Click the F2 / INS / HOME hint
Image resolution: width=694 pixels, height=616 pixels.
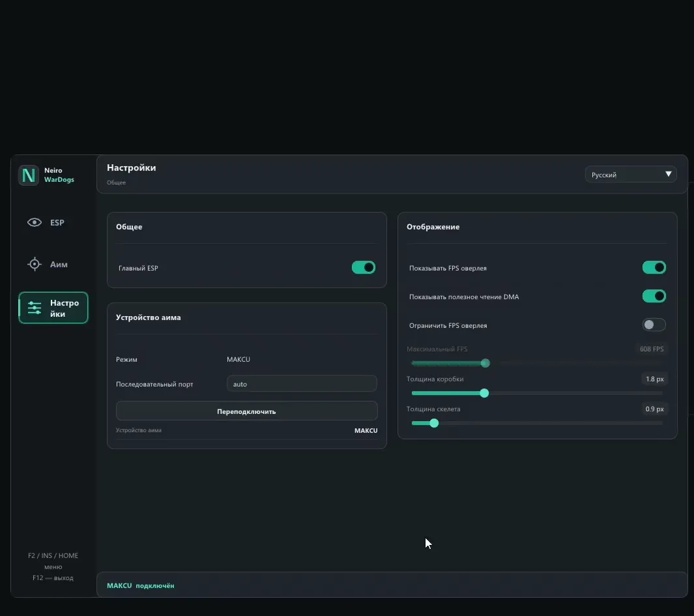[x=53, y=556]
